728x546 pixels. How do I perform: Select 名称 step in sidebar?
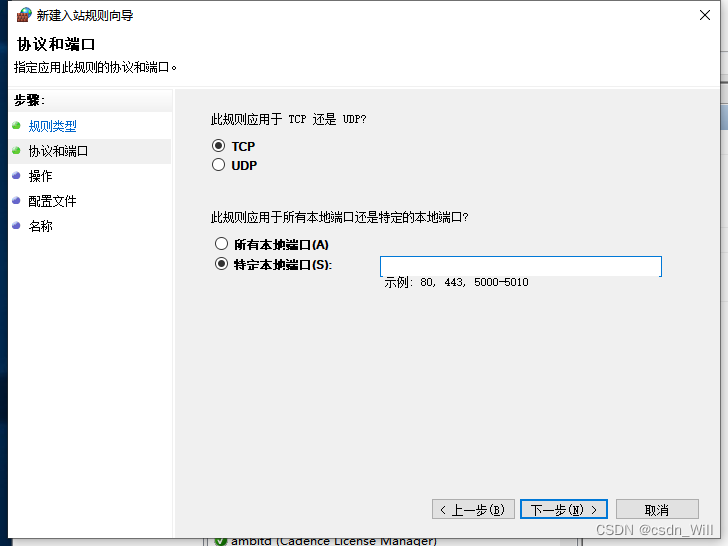(40, 226)
